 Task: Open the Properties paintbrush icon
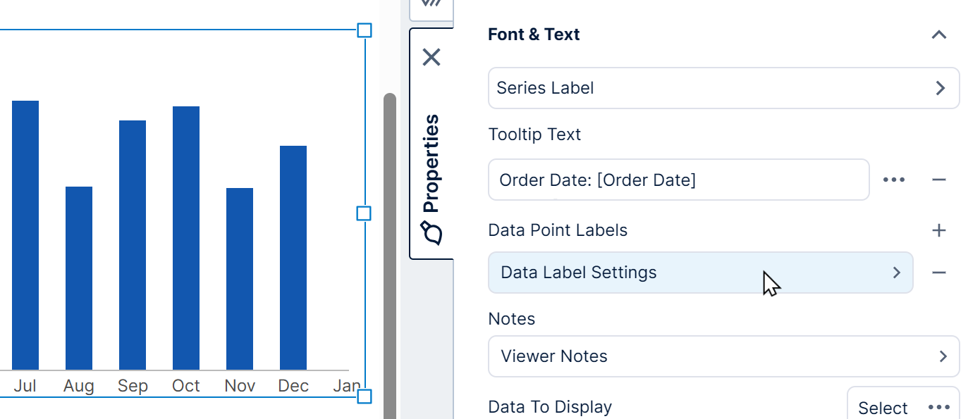point(431,232)
